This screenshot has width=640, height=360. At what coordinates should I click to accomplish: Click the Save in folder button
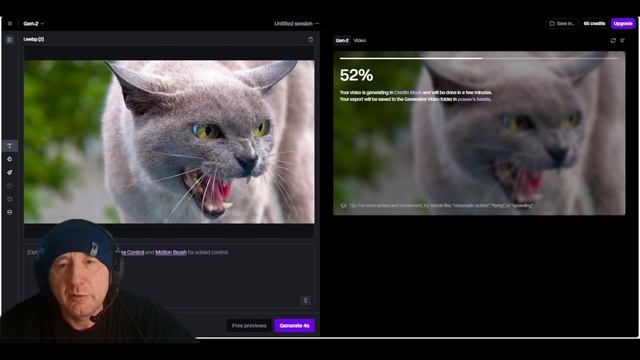click(562, 24)
